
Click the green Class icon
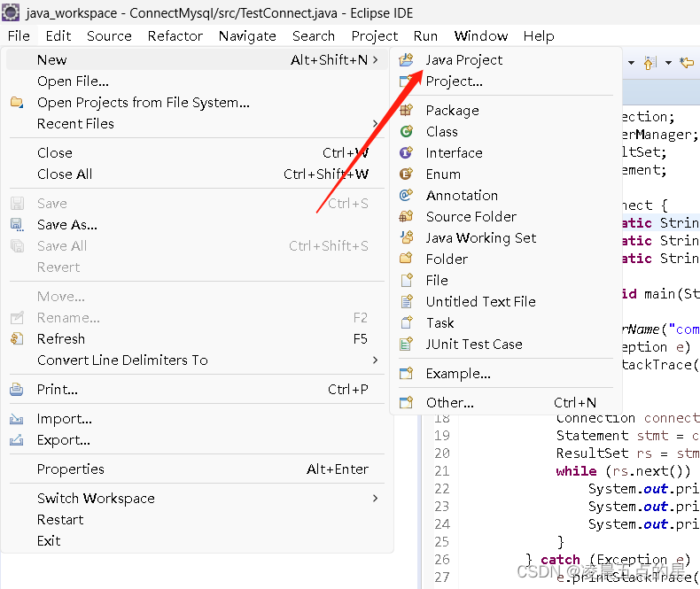pyautogui.click(x=406, y=131)
